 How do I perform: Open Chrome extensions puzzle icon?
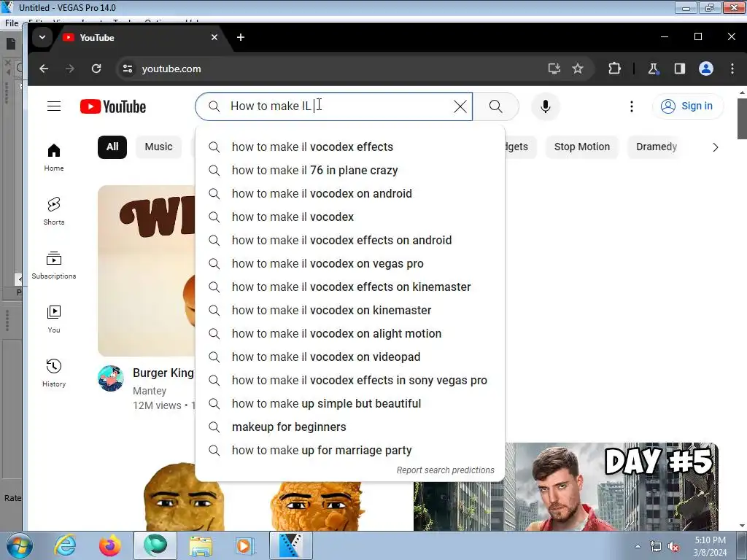click(x=614, y=69)
